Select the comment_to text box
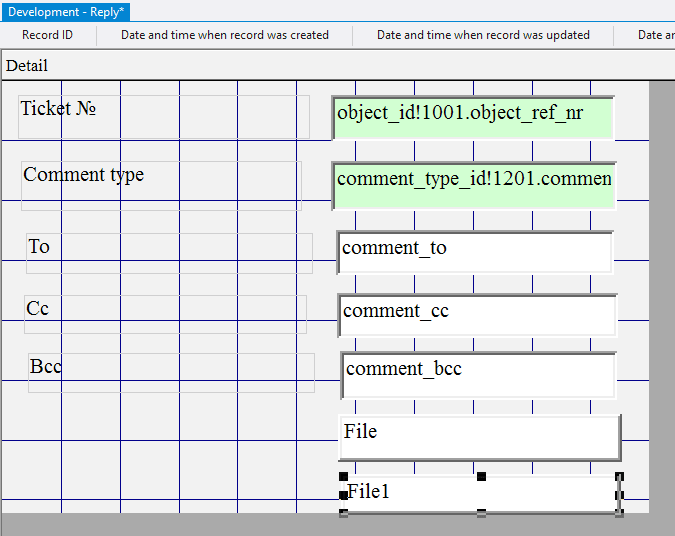This screenshot has height=536, width=675. pyautogui.click(x=475, y=253)
